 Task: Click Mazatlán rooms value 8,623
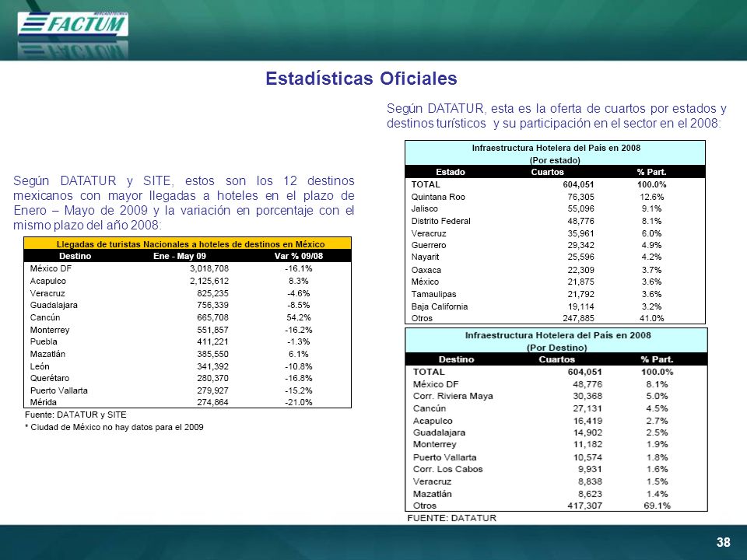pyautogui.click(x=591, y=494)
